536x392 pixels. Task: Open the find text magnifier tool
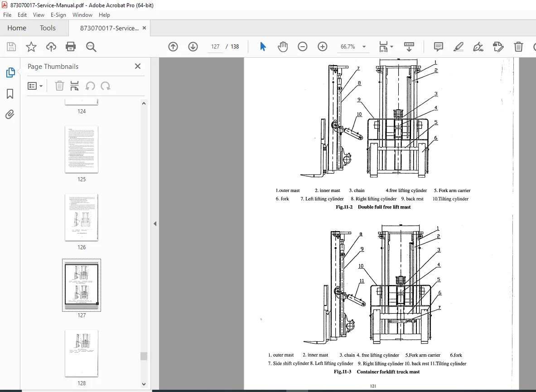point(91,47)
